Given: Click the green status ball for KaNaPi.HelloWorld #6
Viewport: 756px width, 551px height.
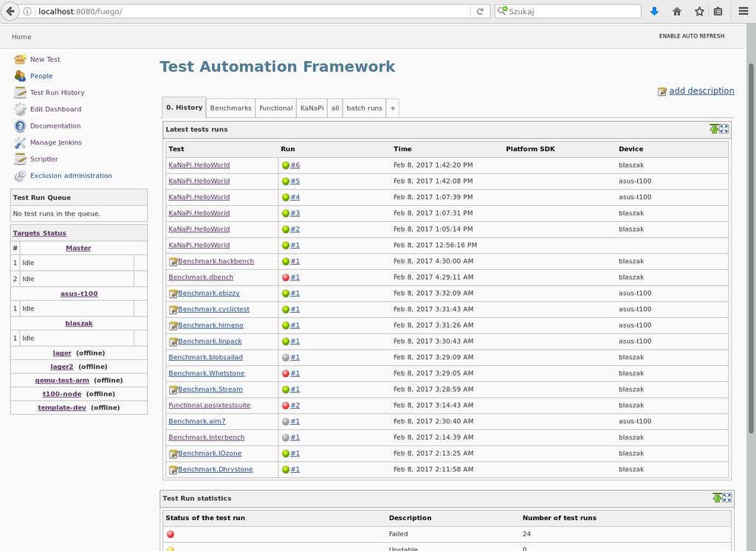Looking at the screenshot, I should click(286, 165).
